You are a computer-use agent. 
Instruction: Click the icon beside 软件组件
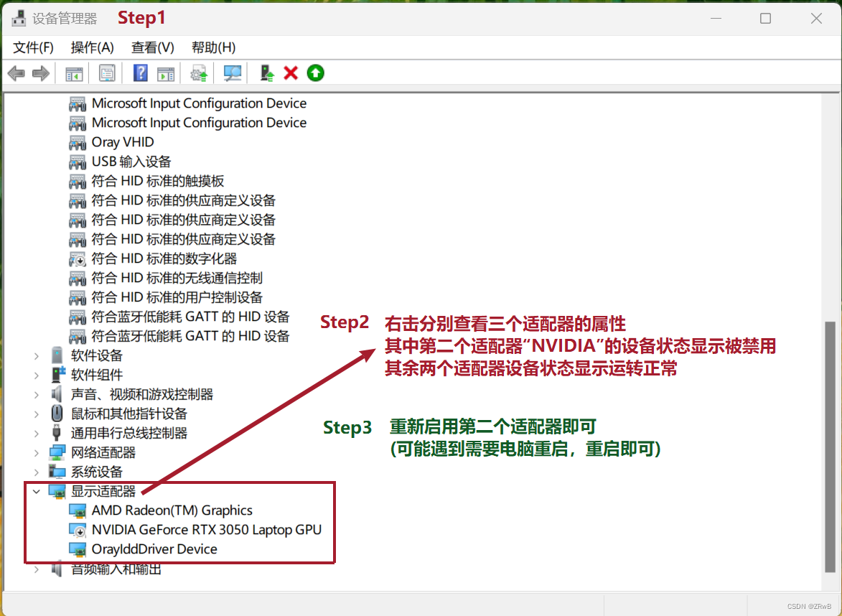click(x=57, y=374)
